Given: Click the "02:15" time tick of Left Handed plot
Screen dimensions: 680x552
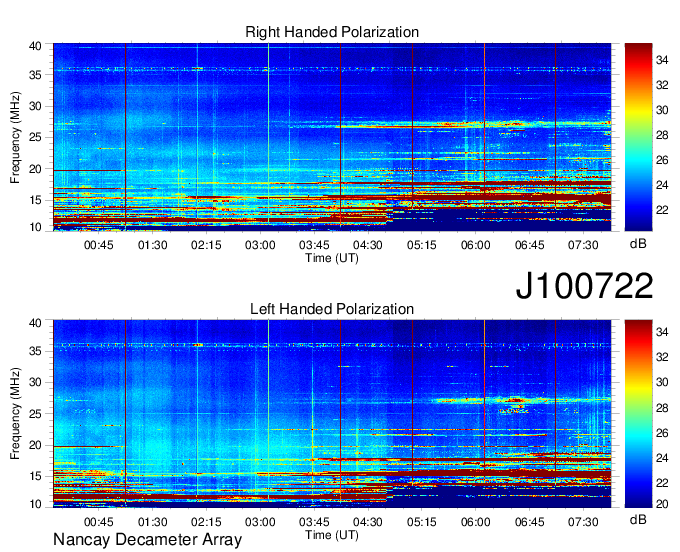Looking at the screenshot, I should coord(206,522).
